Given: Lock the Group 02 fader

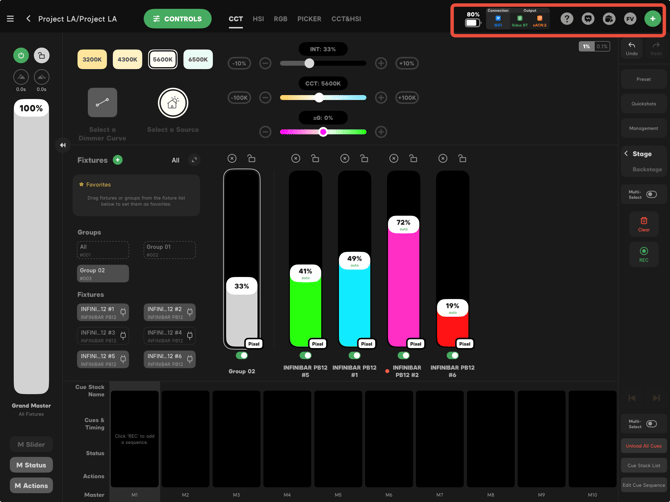Looking at the screenshot, I should pyautogui.click(x=251, y=159).
